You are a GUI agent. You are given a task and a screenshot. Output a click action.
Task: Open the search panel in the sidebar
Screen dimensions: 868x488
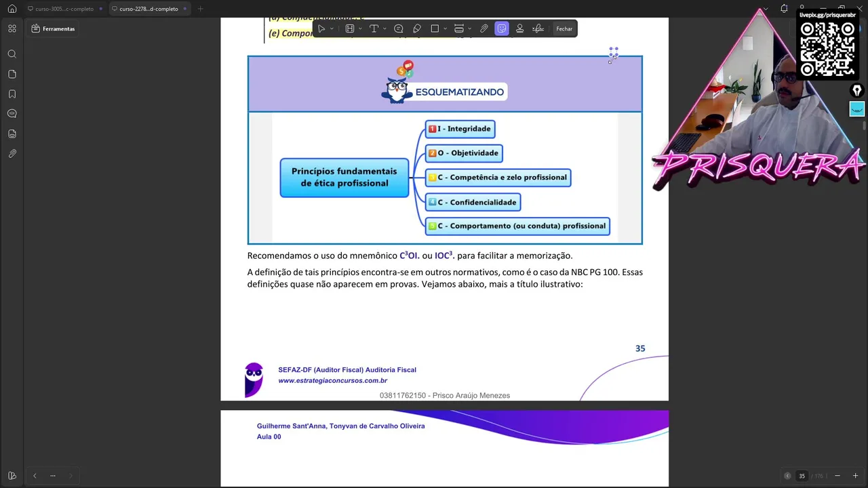pos(12,54)
